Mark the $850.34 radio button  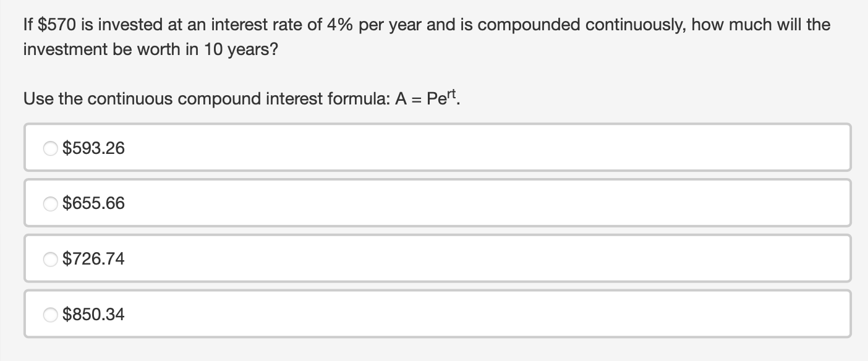click(51, 315)
